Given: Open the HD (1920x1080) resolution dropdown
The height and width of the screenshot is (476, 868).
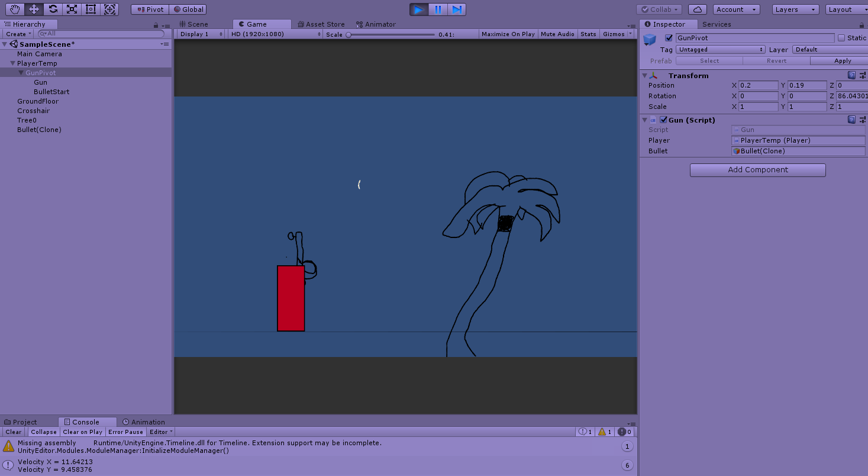Looking at the screenshot, I should (x=276, y=34).
